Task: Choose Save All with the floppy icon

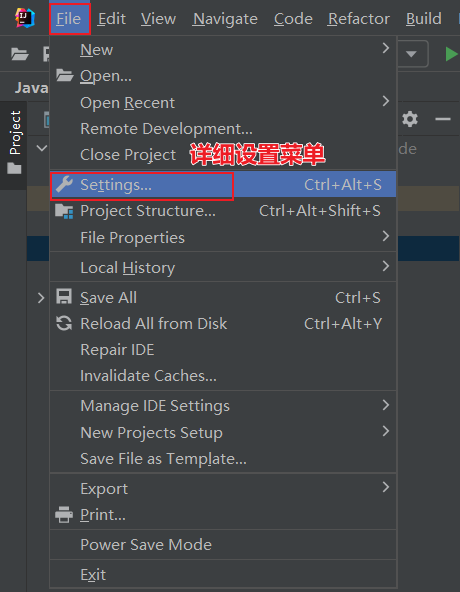Action: [x=223, y=298]
